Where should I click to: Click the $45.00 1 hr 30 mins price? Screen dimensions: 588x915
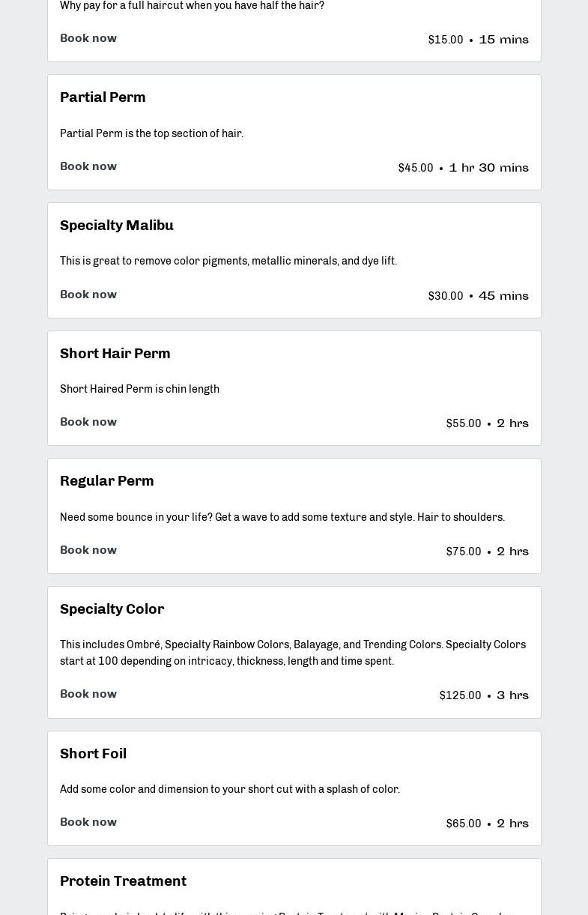click(x=463, y=168)
